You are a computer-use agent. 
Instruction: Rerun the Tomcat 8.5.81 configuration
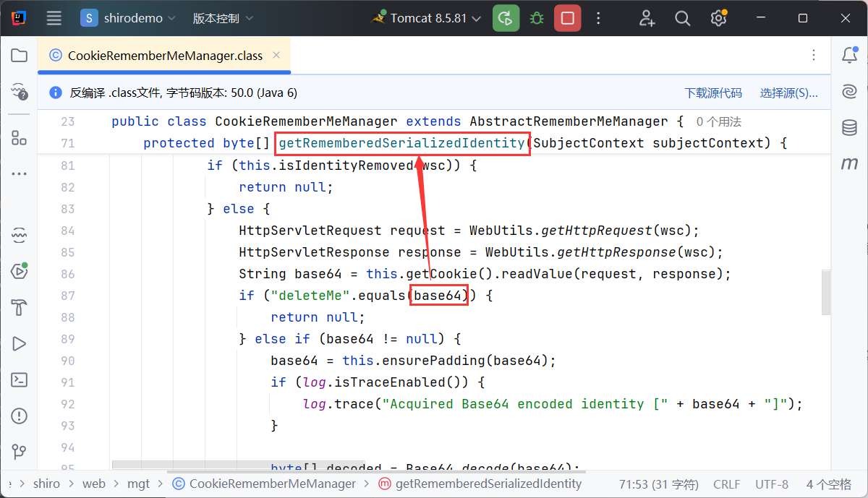(506, 18)
